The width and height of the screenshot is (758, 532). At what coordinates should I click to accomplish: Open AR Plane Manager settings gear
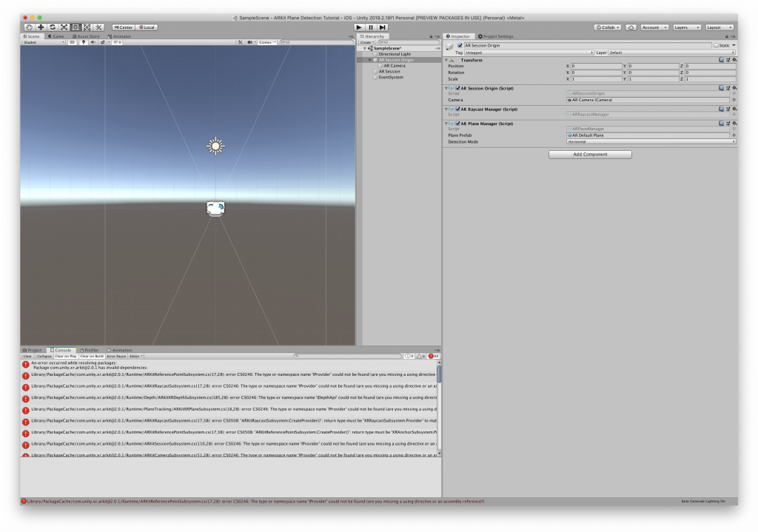(x=734, y=124)
